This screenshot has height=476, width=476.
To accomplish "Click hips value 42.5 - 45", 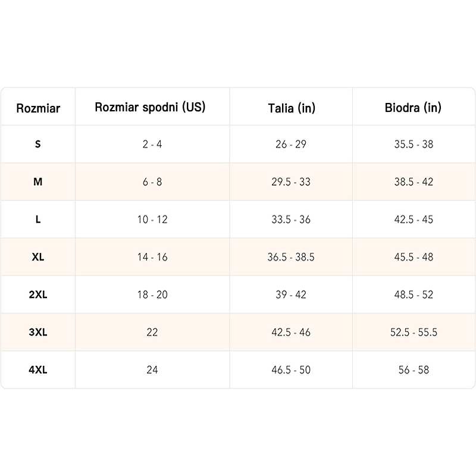I will [414, 220].
